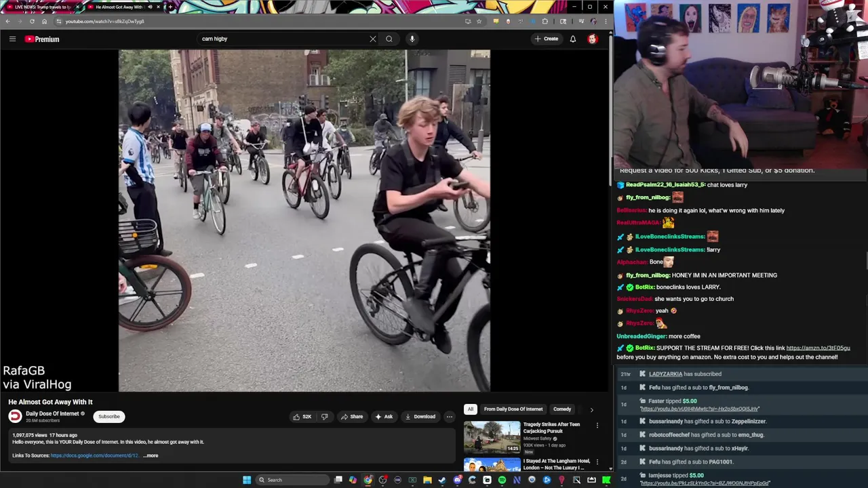Click the video player to pause playback
This screenshot has width=868, height=488.
tap(304, 220)
